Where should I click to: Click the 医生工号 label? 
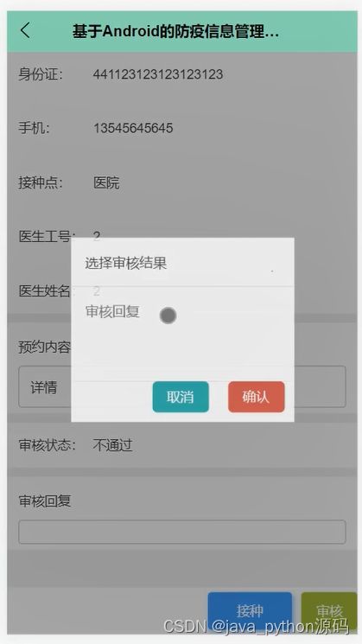click(47, 236)
